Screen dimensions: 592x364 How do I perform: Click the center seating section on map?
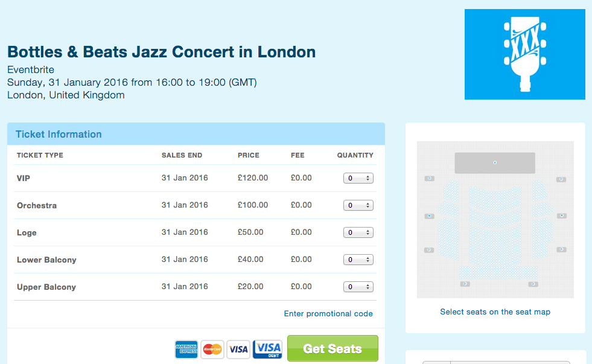tap(495, 225)
